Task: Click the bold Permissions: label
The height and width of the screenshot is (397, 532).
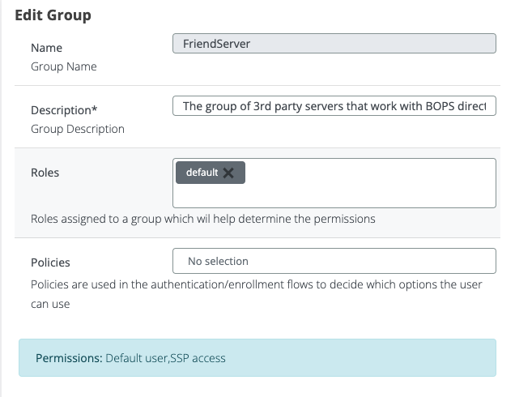Action: pos(69,357)
